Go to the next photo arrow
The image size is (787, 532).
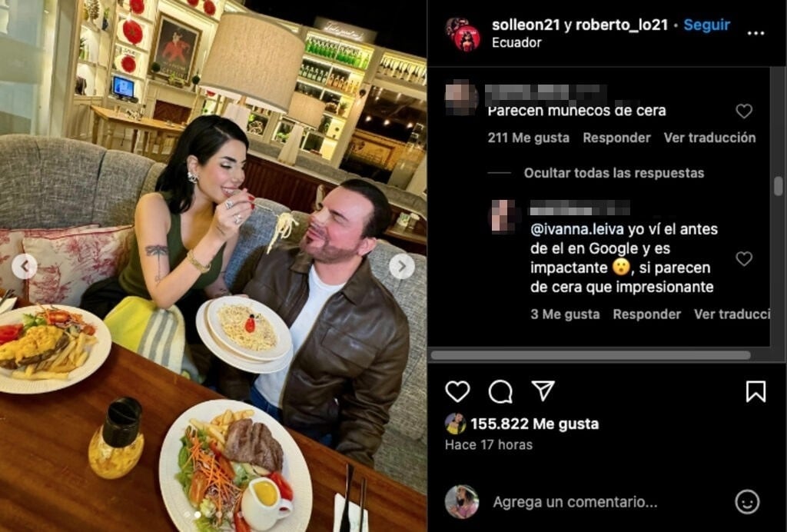[x=401, y=267]
